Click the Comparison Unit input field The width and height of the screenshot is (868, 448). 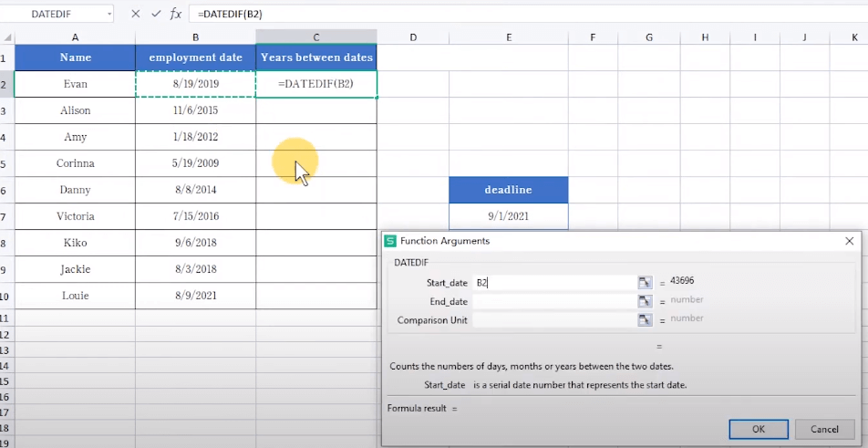tap(553, 319)
